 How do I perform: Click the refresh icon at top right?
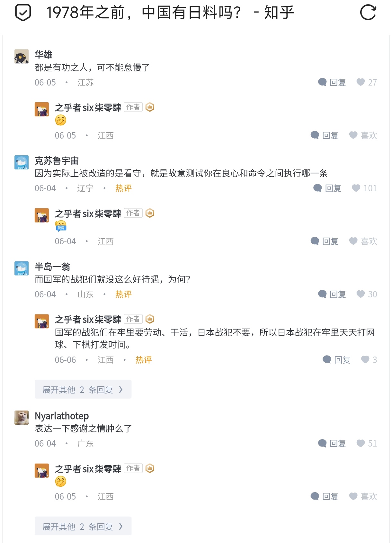[x=368, y=13]
